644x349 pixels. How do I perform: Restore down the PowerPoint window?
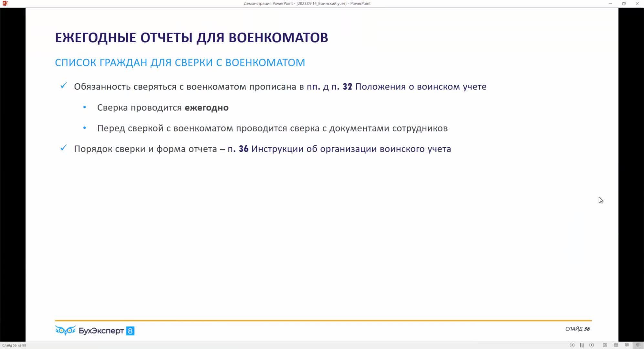[x=624, y=4]
